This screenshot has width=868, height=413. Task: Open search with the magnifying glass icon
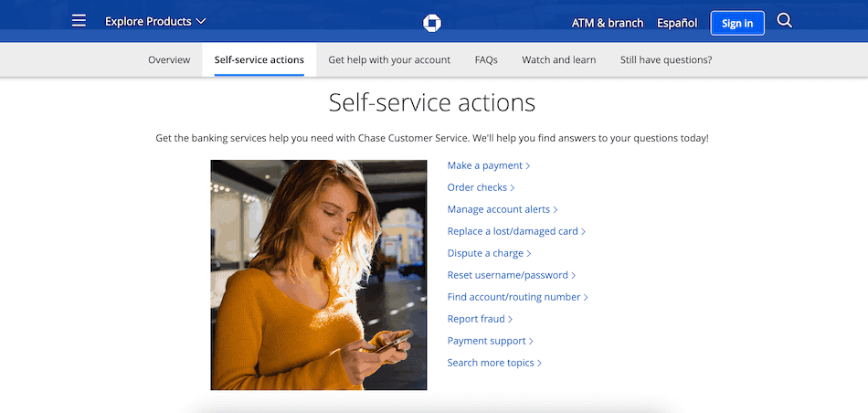coord(784,21)
